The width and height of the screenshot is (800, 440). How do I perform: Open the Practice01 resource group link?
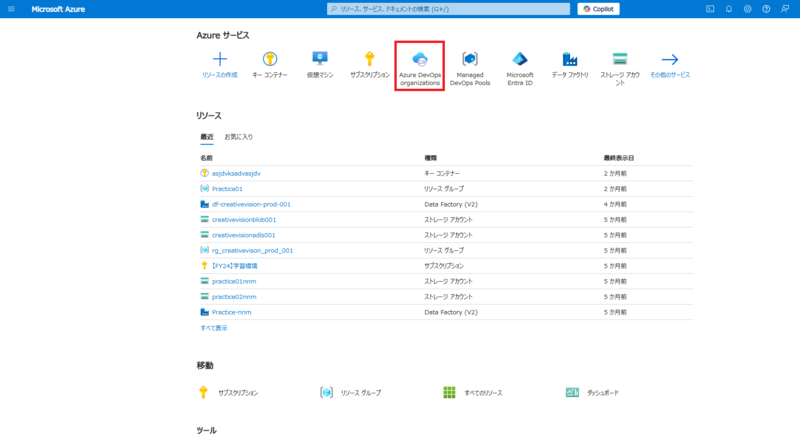[227, 189]
